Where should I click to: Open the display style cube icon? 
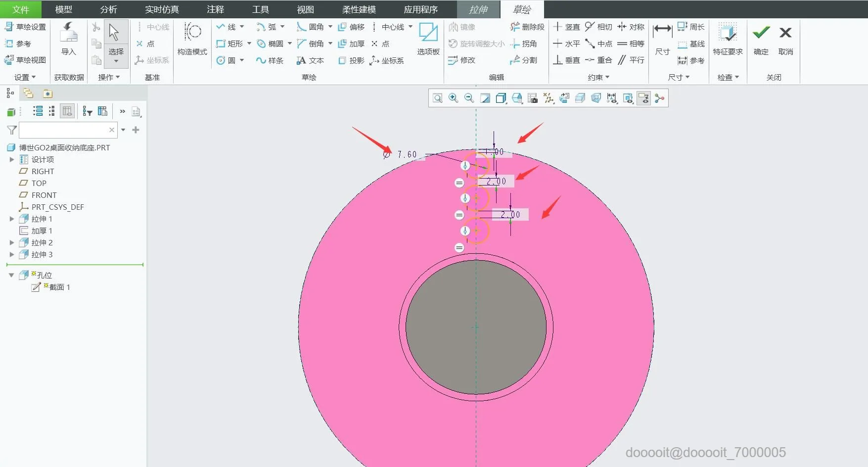[x=501, y=98]
